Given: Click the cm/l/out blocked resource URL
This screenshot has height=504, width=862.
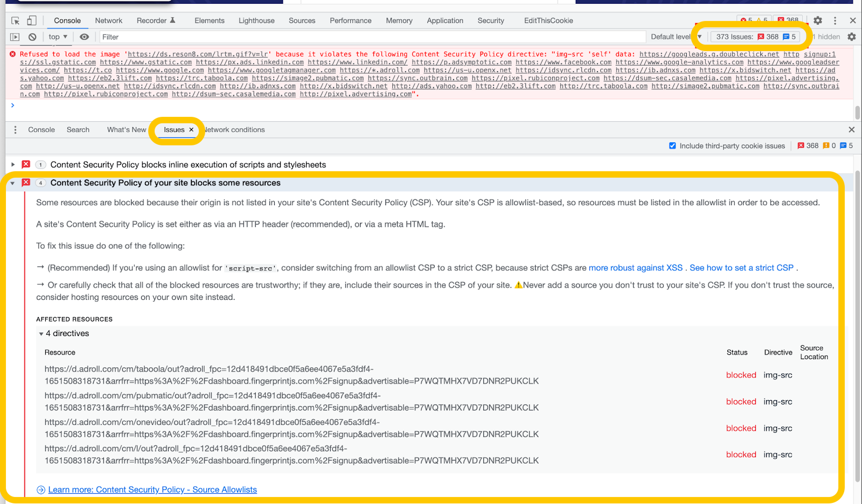Looking at the screenshot, I should [291, 454].
